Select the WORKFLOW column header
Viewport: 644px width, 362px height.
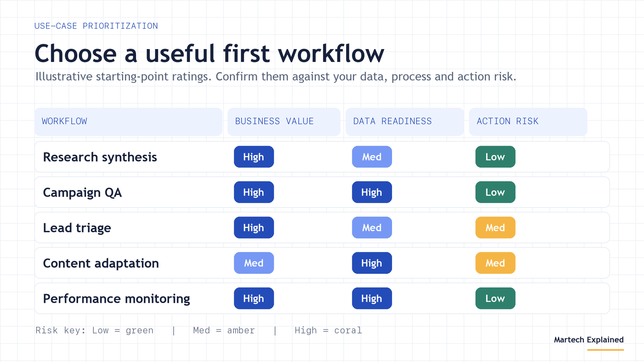coord(128,121)
